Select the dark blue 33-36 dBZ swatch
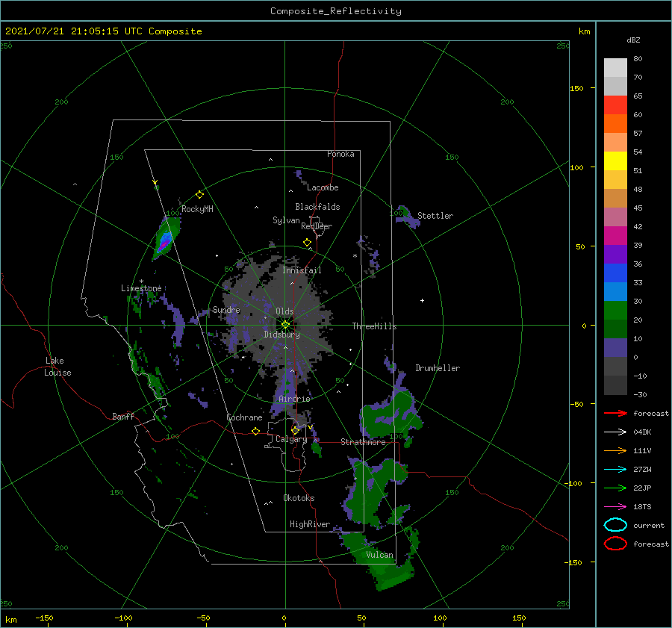This screenshot has height=628, width=672. (x=615, y=273)
